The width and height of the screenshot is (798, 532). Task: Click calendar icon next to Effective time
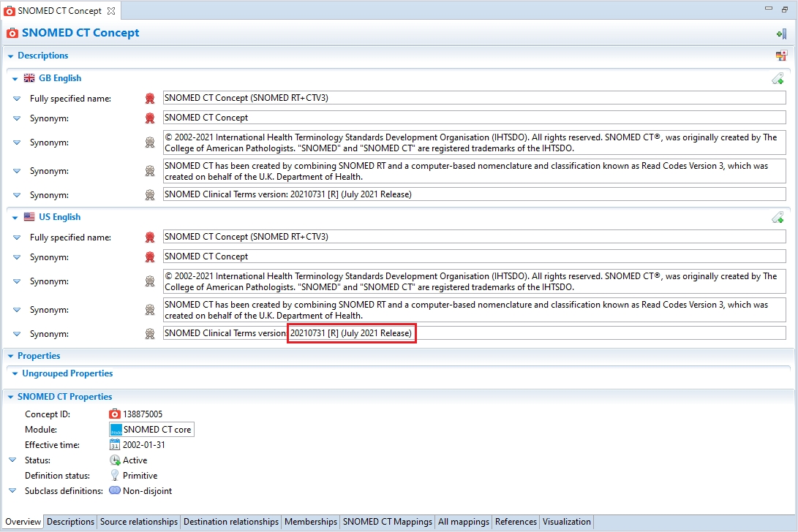coord(115,445)
